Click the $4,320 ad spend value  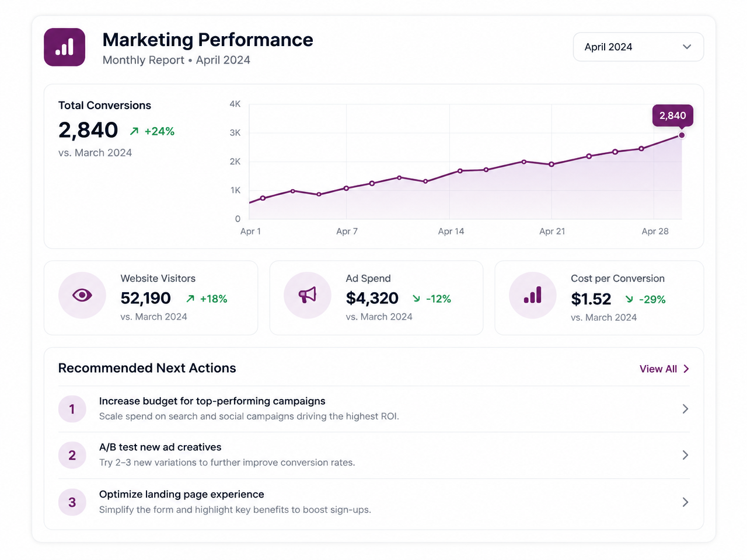point(372,298)
